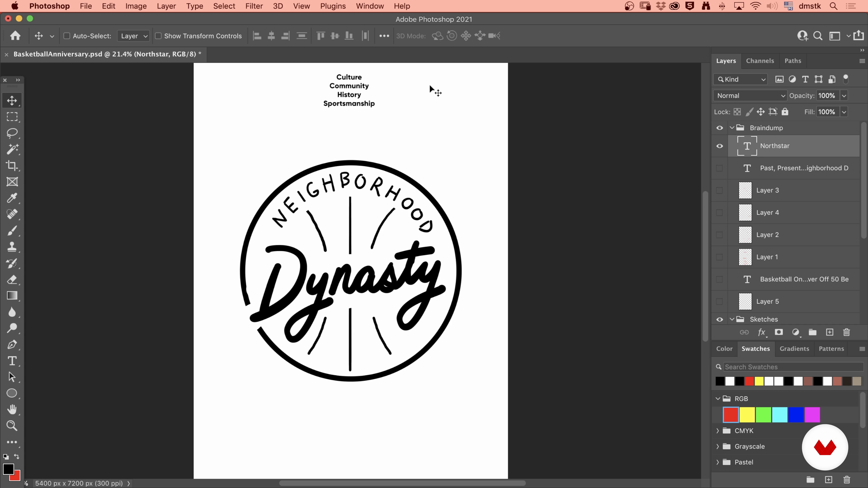Hide the Sketches group
Screen dimensions: 868x488
(720, 320)
